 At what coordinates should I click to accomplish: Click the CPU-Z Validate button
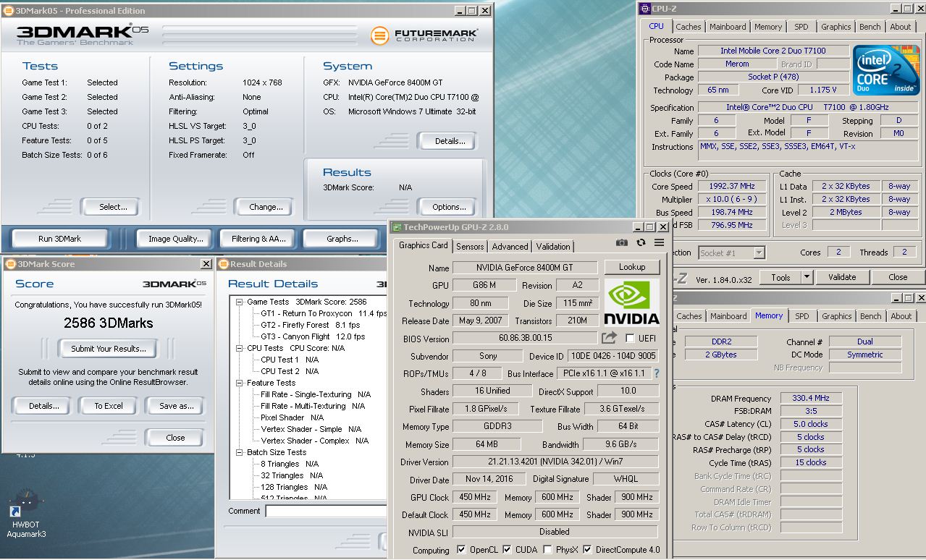click(x=841, y=277)
